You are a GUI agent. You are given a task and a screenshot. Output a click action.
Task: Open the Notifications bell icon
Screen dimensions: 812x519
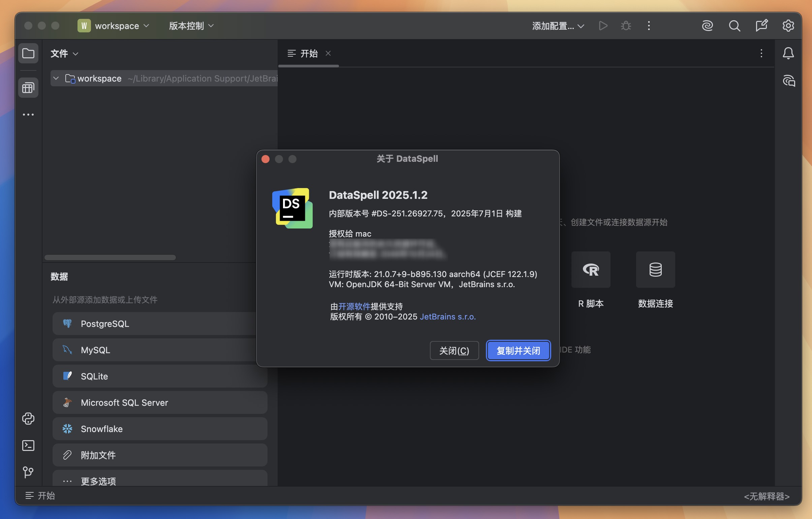tap(788, 53)
